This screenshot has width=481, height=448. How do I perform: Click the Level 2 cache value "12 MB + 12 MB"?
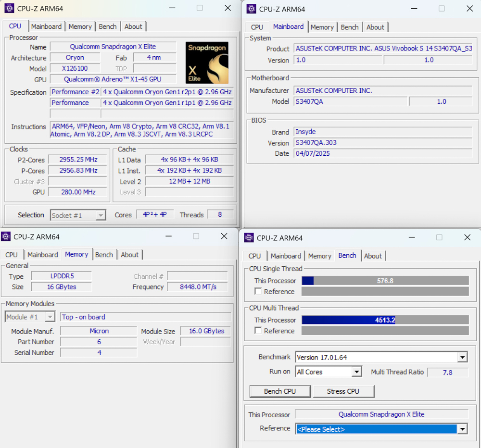(x=190, y=181)
